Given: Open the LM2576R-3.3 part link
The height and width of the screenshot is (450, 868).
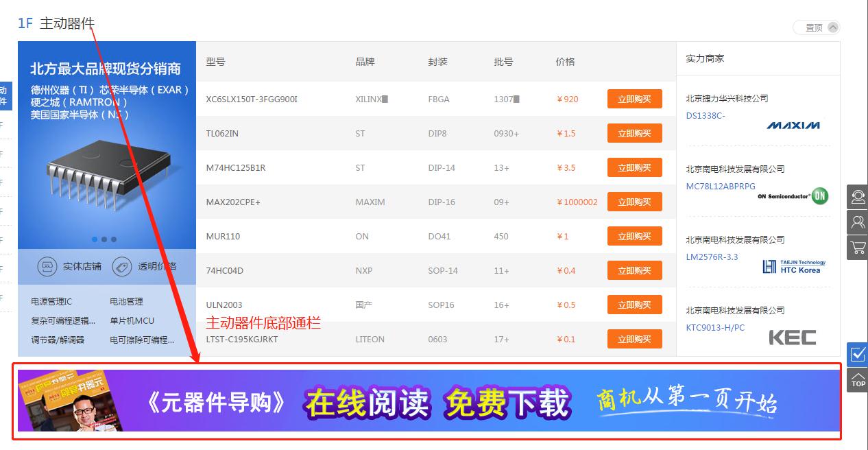Looking at the screenshot, I should click(x=712, y=257).
